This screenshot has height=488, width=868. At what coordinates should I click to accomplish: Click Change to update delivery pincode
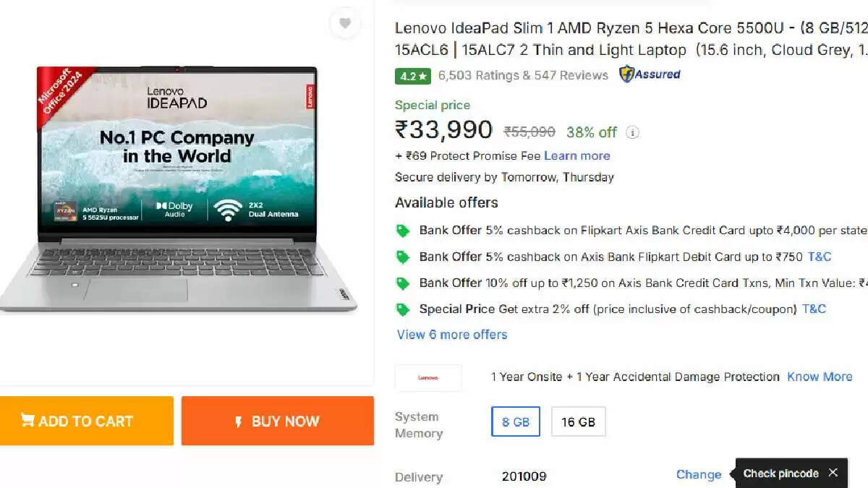pos(699,474)
